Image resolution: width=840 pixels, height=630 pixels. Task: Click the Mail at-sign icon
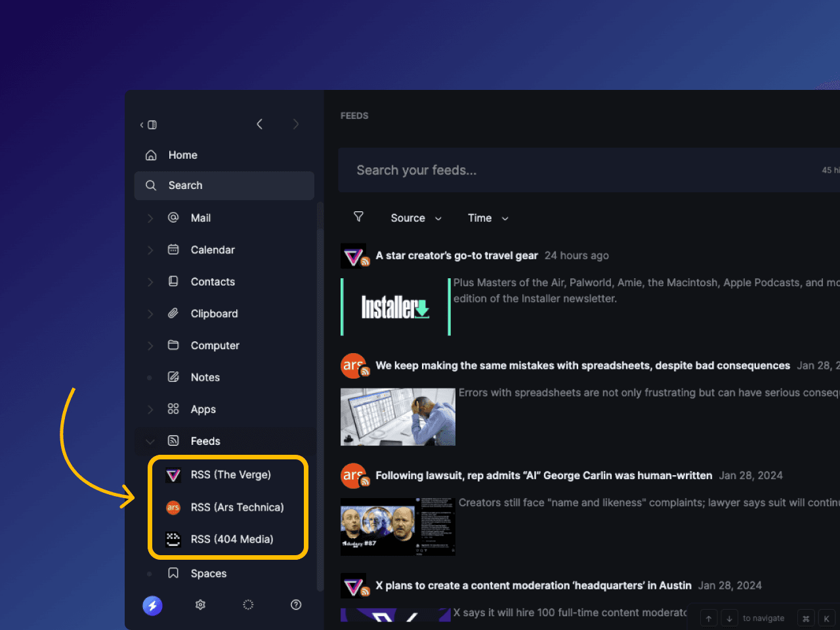click(173, 217)
